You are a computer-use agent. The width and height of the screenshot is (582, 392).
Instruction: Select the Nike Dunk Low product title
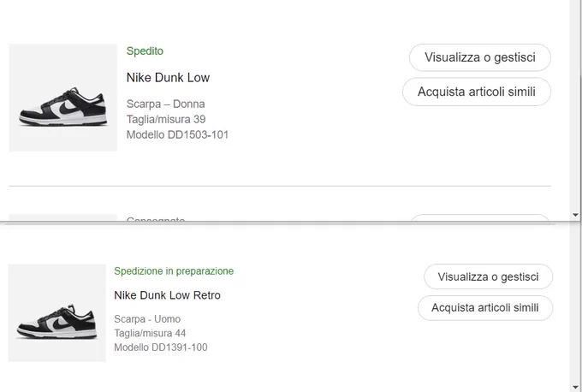168,78
